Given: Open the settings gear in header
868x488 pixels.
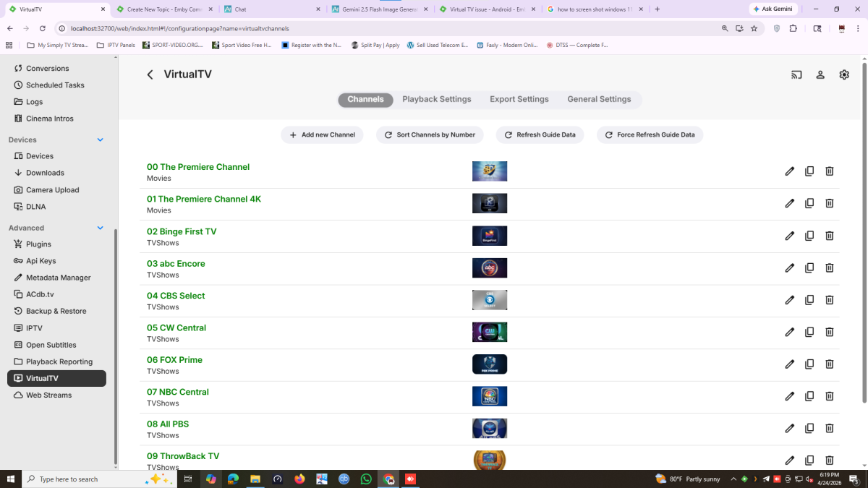Looking at the screenshot, I should click(844, 74).
